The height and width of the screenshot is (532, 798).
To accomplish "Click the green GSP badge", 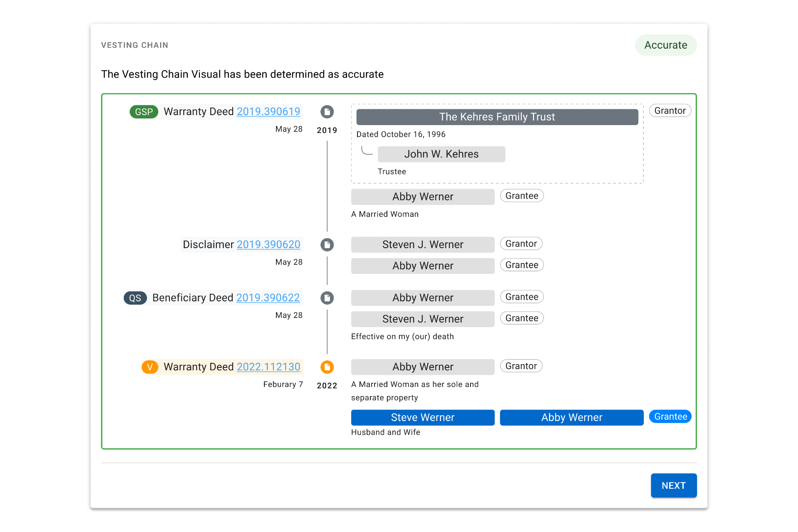I will (x=144, y=112).
